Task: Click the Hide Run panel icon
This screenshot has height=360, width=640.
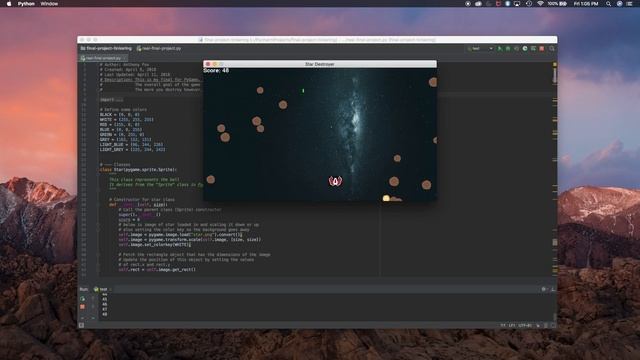Action: 553,289
